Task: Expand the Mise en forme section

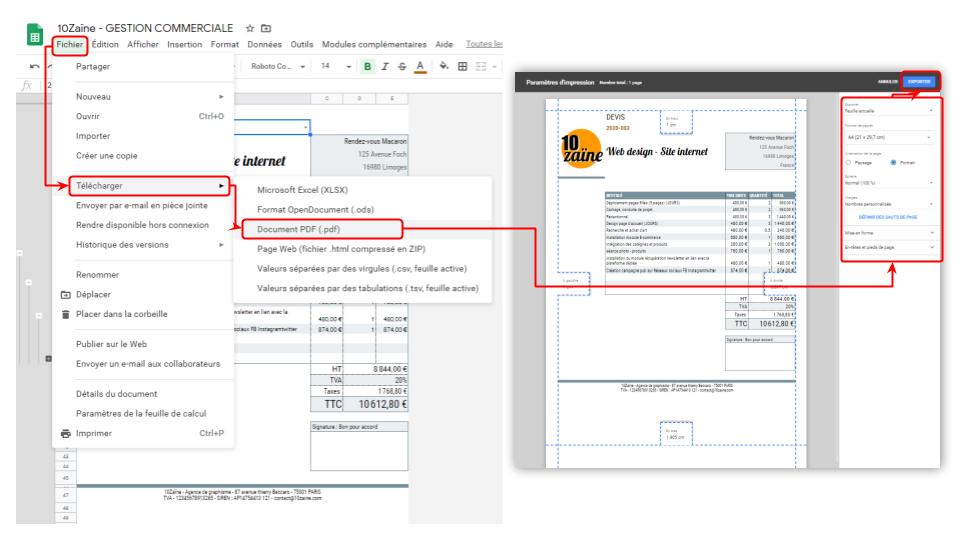Action: pyautogui.click(x=888, y=233)
